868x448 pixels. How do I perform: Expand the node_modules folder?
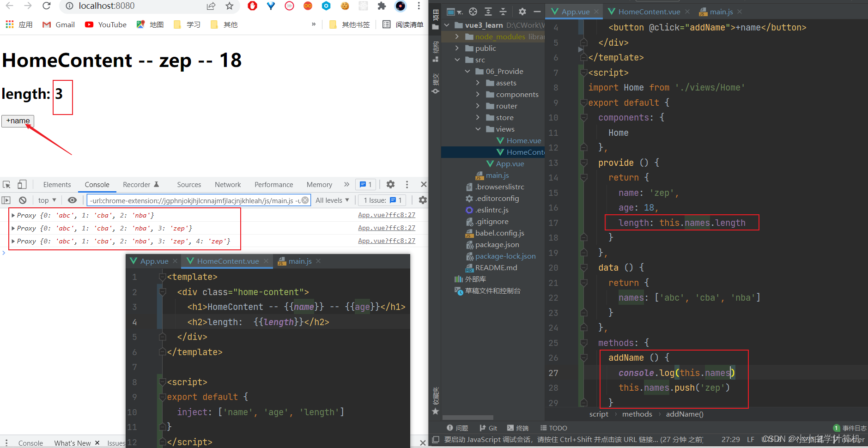click(x=457, y=36)
